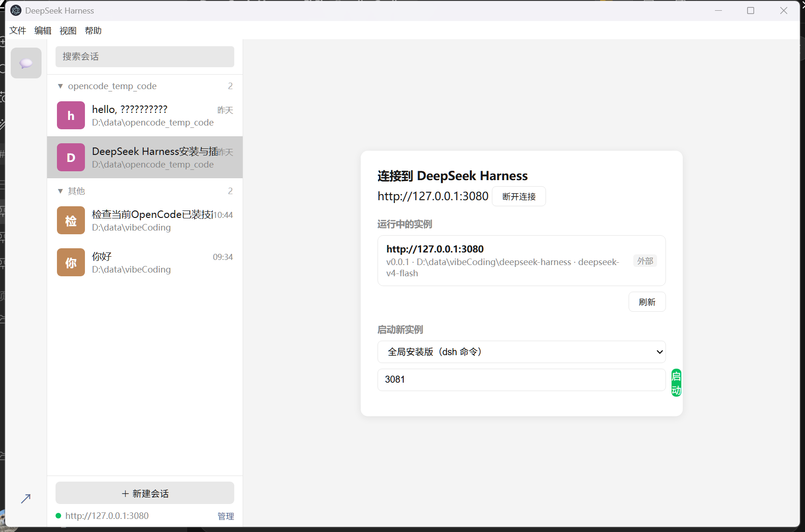This screenshot has height=532, width=805.
Task: Open the chat conversations sidebar icon
Action: click(x=26, y=63)
